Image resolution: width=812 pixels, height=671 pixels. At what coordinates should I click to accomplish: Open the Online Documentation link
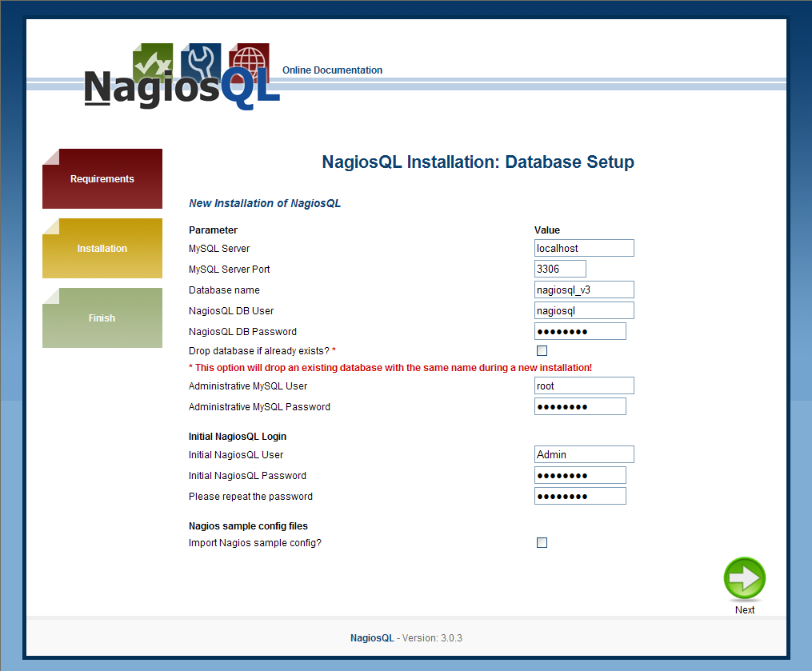pyautogui.click(x=333, y=70)
